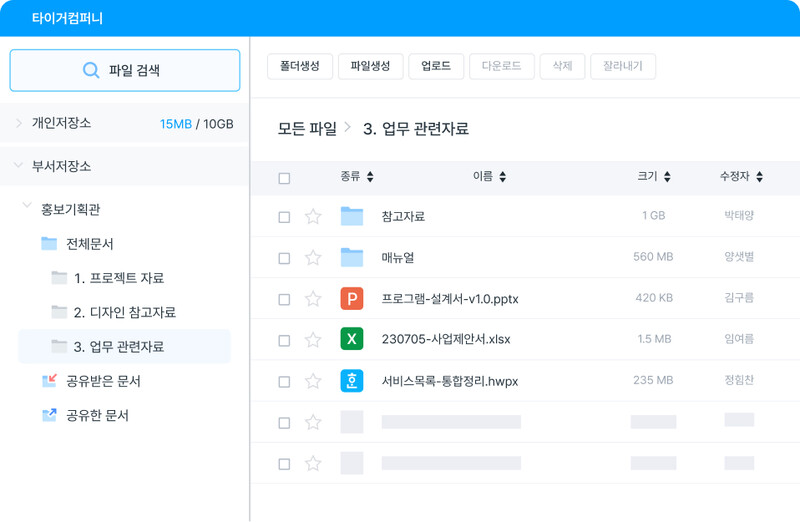This screenshot has width=800, height=522.
Task: Check the box for 참고자료 row
Action: (x=284, y=217)
